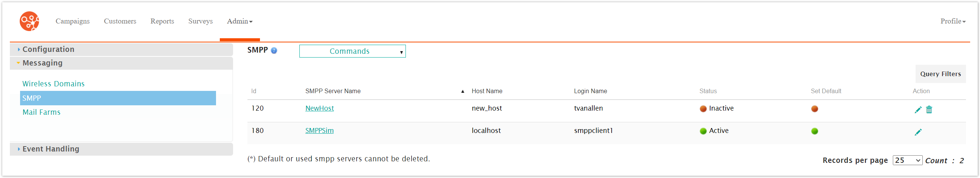Viewport: 980px width, 178px height.
Task: Click the Active status dot for SMPPSim
Action: pyautogui.click(x=703, y=131)
